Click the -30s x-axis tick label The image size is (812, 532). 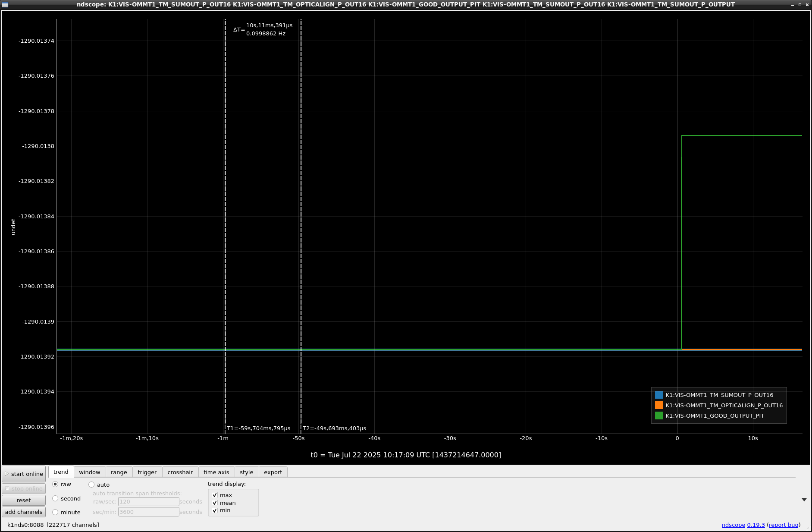[450, 438]
